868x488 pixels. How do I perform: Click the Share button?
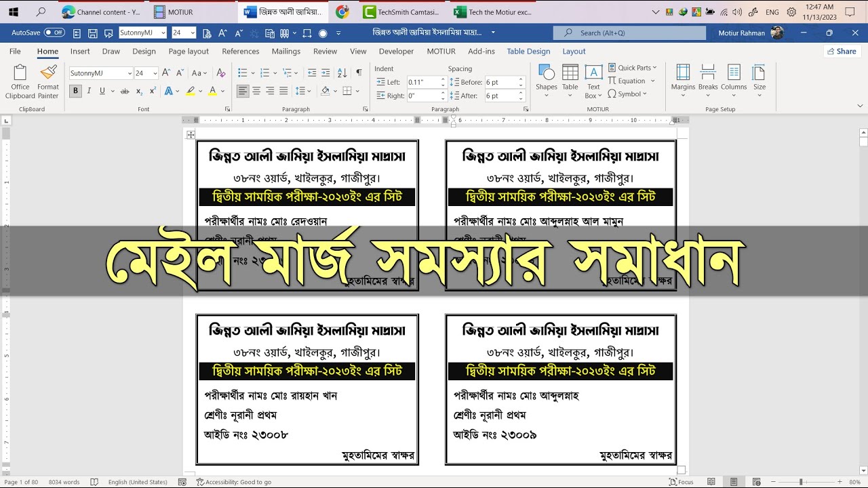842,51
